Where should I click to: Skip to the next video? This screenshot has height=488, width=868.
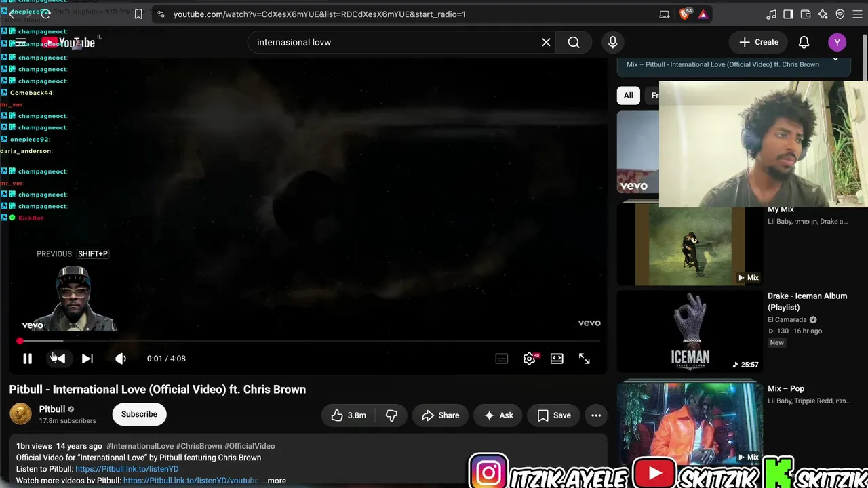[x=87, y=359]
